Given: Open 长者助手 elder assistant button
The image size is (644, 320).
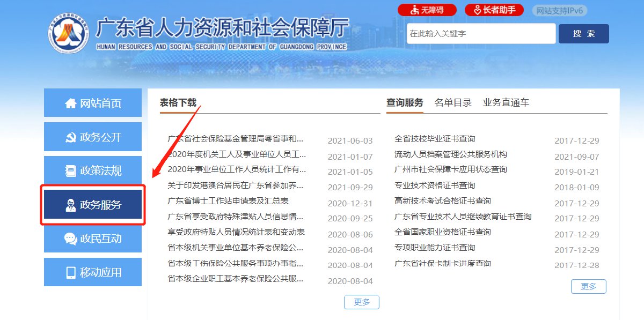Looking at the screenshot, I should [494, 10].
